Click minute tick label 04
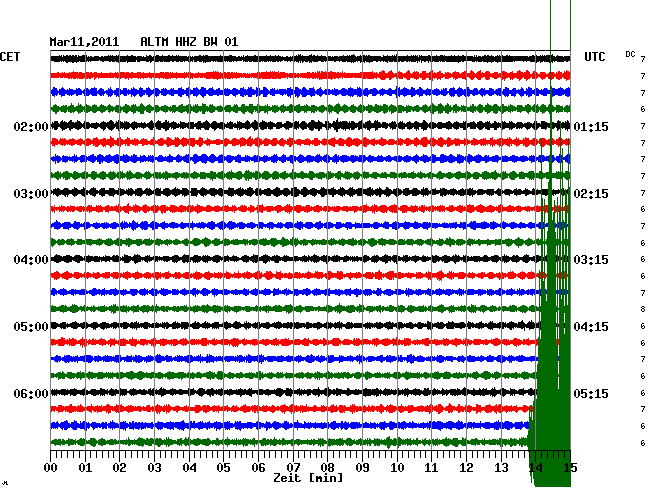Viewport: 650px width, 494px height. click(x=189, y=468)
